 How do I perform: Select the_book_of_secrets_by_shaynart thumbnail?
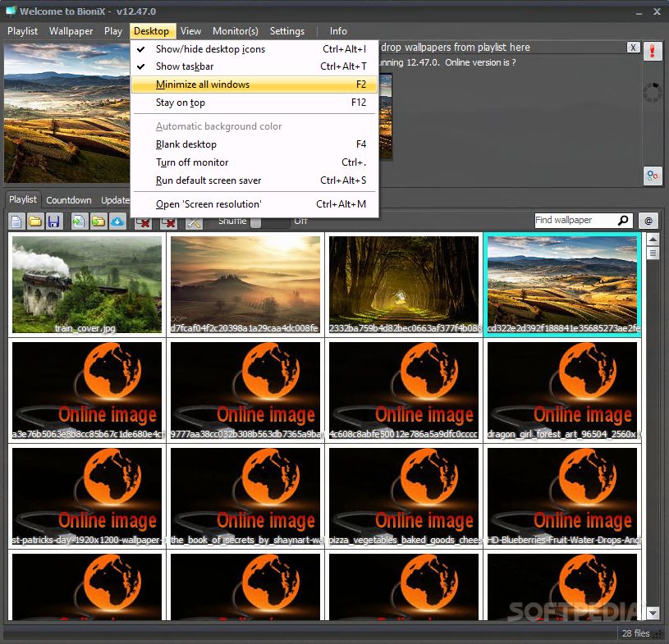245,496
